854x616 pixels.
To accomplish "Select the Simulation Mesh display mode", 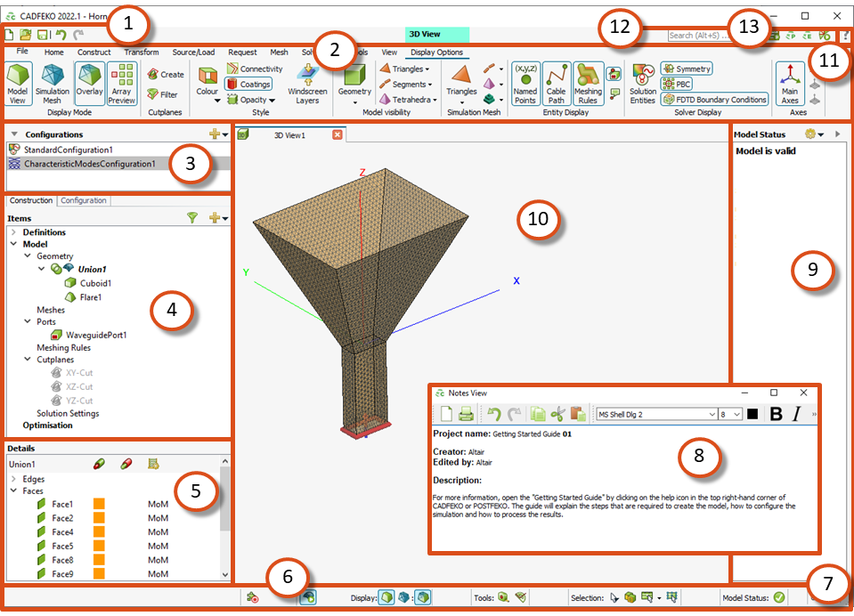I will pyautogui.click(x=53, y=85).
